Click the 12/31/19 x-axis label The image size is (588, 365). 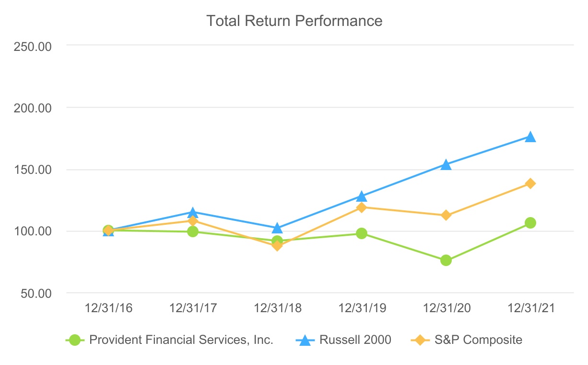point(361,308)
